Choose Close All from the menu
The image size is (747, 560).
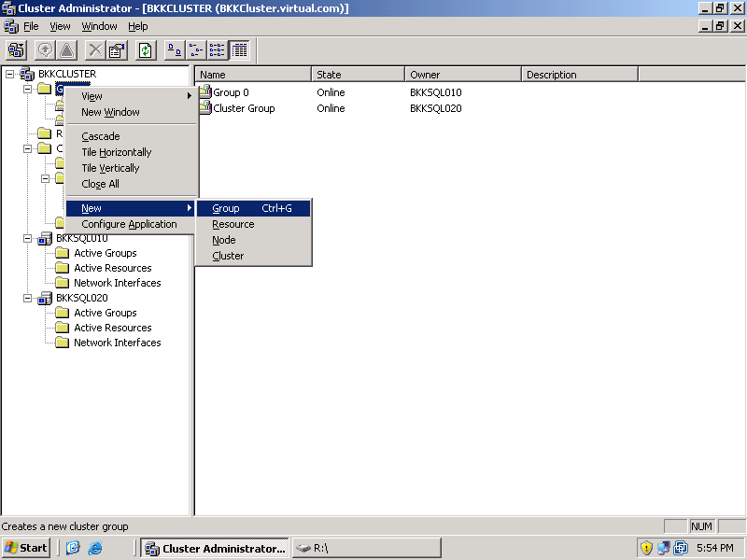pos(131,184)
